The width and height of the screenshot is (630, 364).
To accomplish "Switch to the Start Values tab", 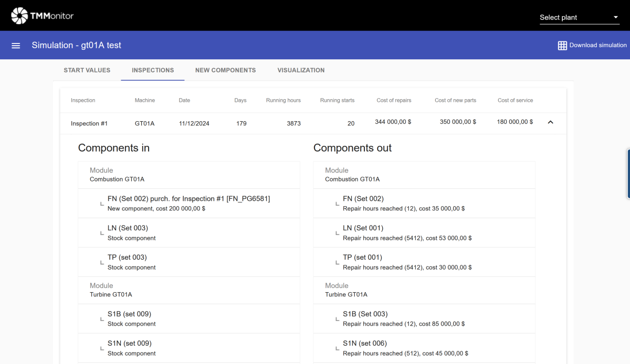I will point(87,70).
